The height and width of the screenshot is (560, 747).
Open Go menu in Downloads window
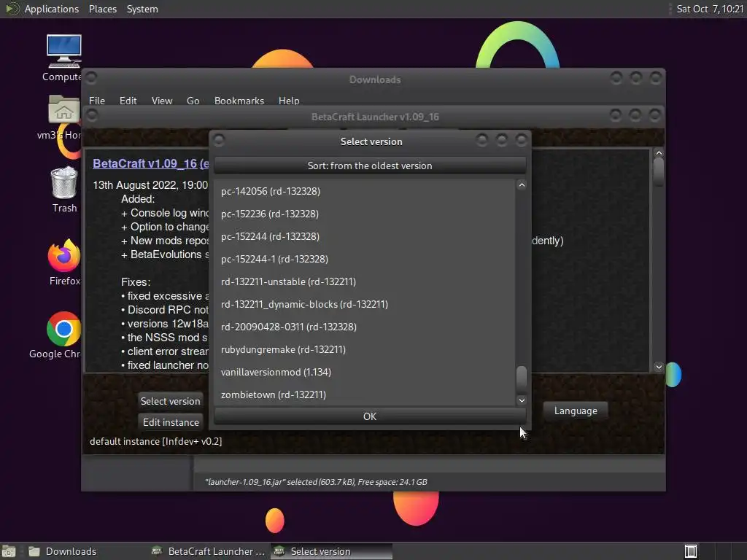point(193,101)
